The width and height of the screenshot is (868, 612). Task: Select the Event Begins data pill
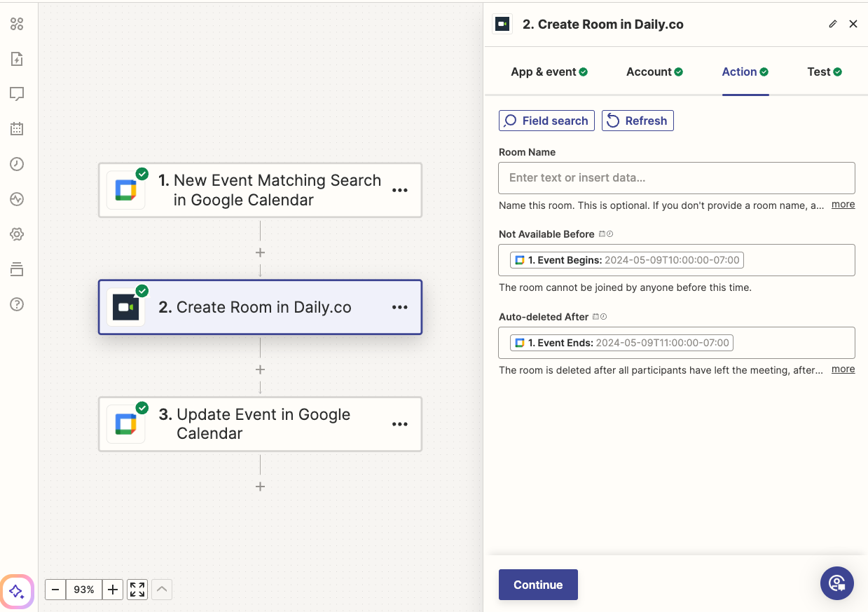(x=627, y=260)
